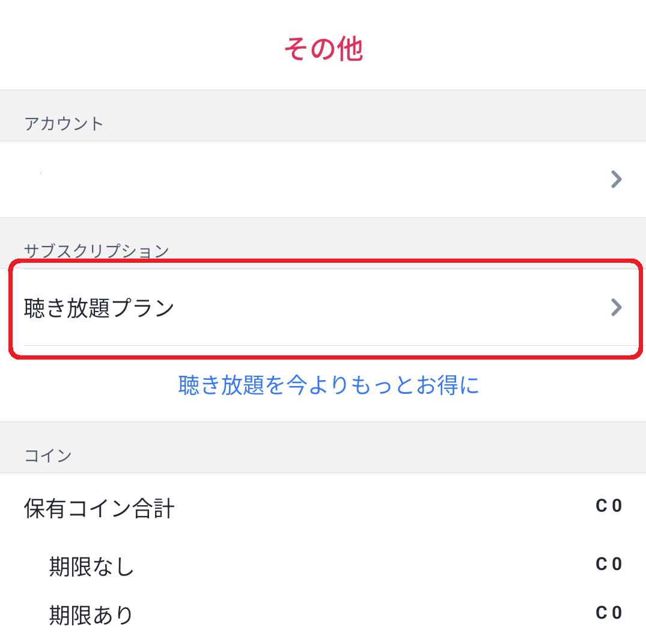The width and height of the screenshot is (646, 644).
Task: Tap the アカウント section header
Action: (x=64, y=124)
